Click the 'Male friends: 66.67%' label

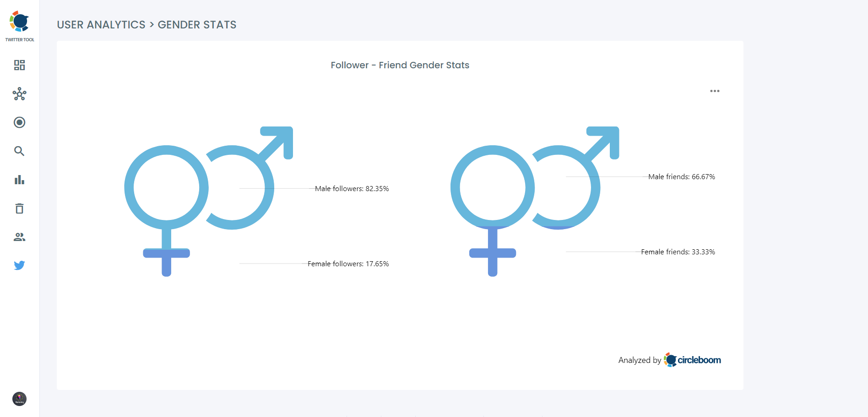[682, 176]
